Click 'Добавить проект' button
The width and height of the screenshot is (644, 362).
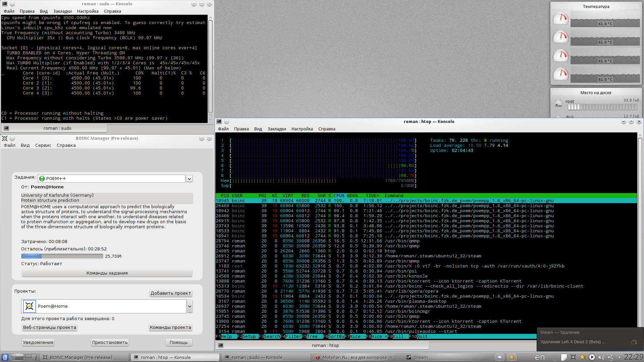171,293
